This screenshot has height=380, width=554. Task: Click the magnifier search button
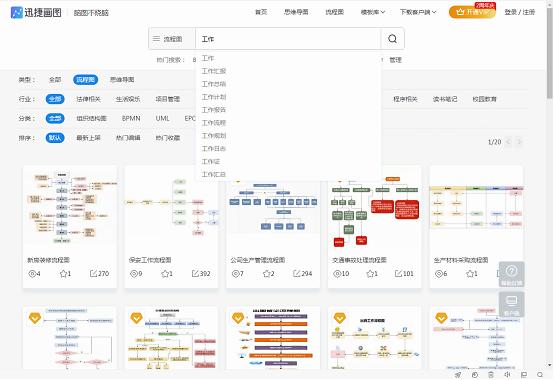392,38
